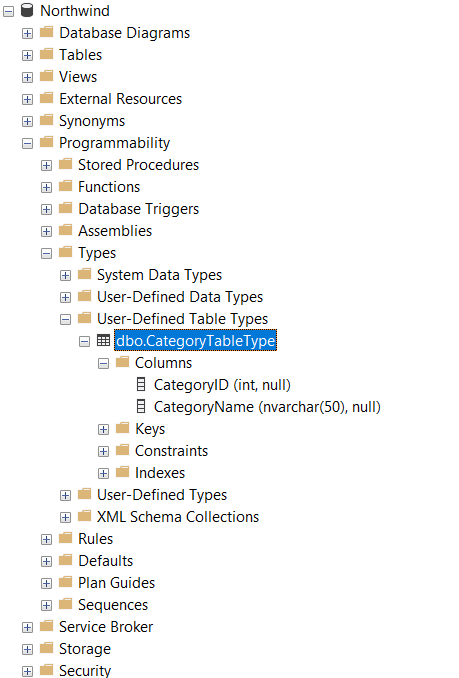
Task: Collapse the Northwind database node
Action: pos(8,11)
